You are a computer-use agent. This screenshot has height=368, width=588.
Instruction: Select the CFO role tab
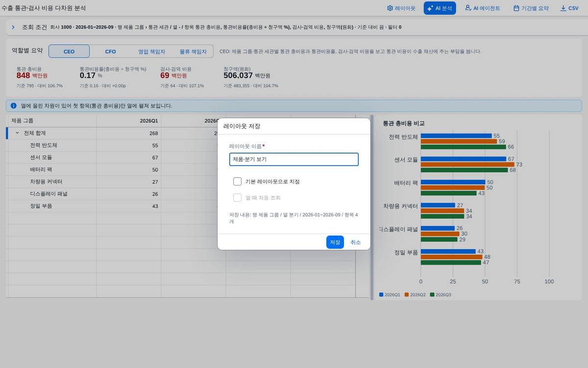[110, 52]
